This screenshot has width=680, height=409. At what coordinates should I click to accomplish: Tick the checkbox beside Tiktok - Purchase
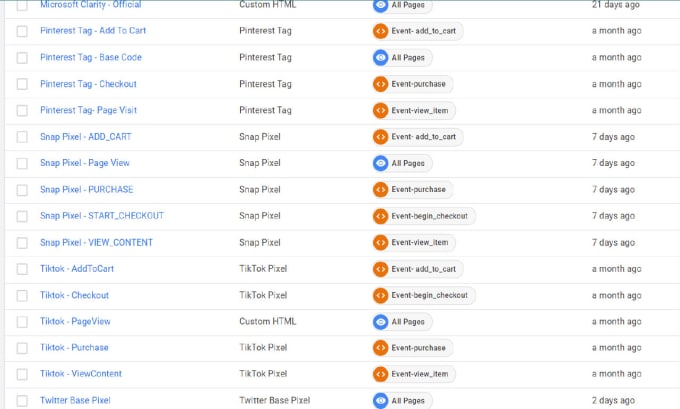[x=22, y=348]
